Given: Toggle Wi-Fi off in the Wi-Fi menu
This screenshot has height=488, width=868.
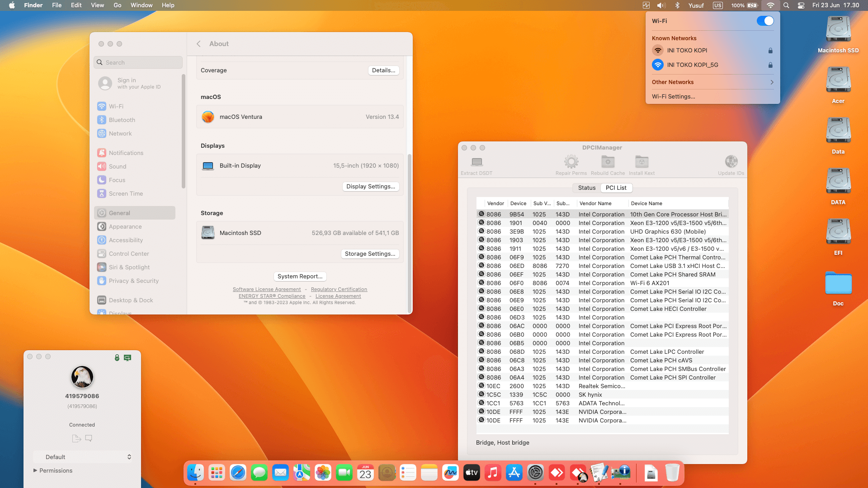Looking at the screenshot, I should (765, 21).
